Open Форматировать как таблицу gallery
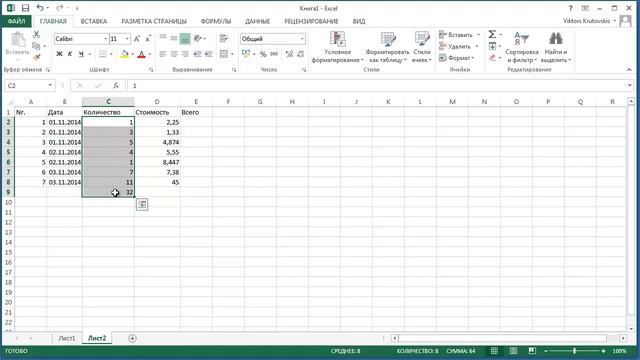This screenshot has height=360, width=640. pyautogui.click(x=387, y=47)
